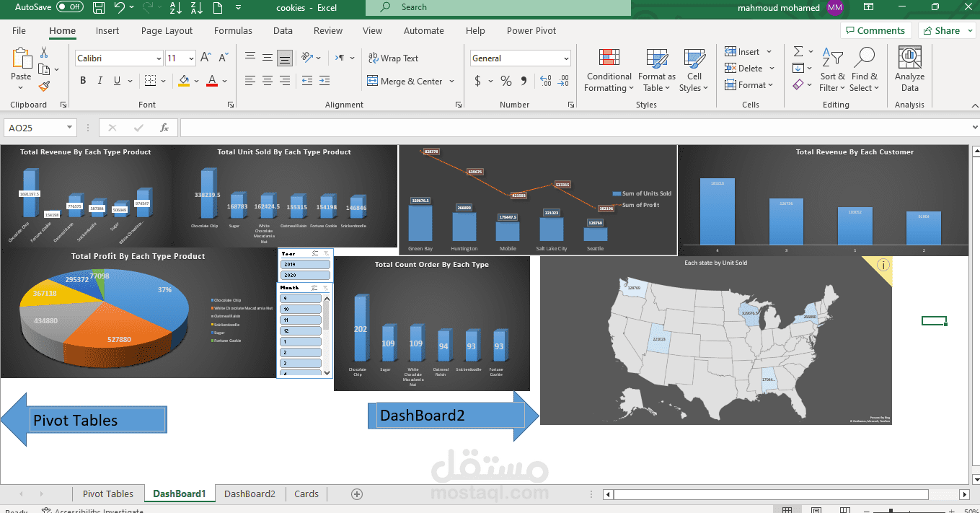Open Find & Select dropdown
Screen dimensions: 980x513
click(864, 71)
